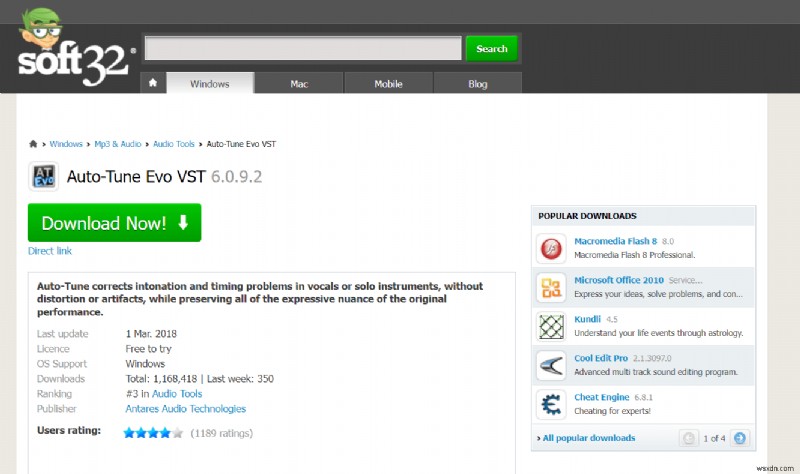Click the Free to try licence value
Image resolution: width=800 pixels, height=474 pixels.
point(148,349)
